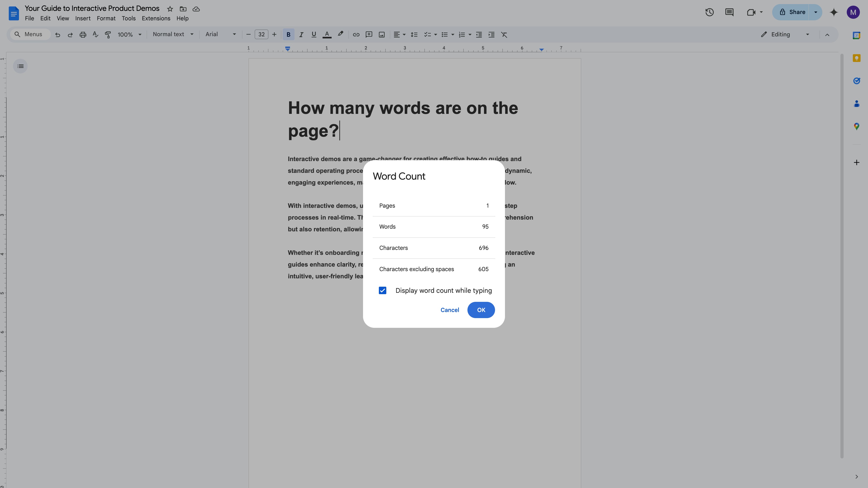Toggle Bold formatting button
868x488 pixels.
pyautogui.click(x=288, y=34)
